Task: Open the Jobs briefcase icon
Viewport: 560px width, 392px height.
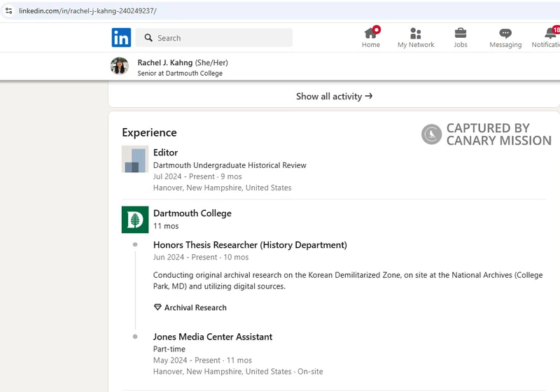Action: (x=460, y=34)
